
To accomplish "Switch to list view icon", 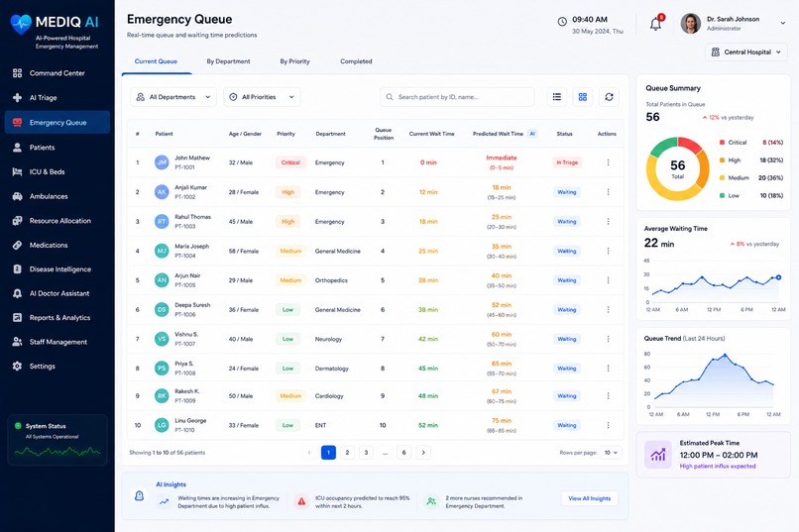I will pyautogui.click(x=557, y=97).
